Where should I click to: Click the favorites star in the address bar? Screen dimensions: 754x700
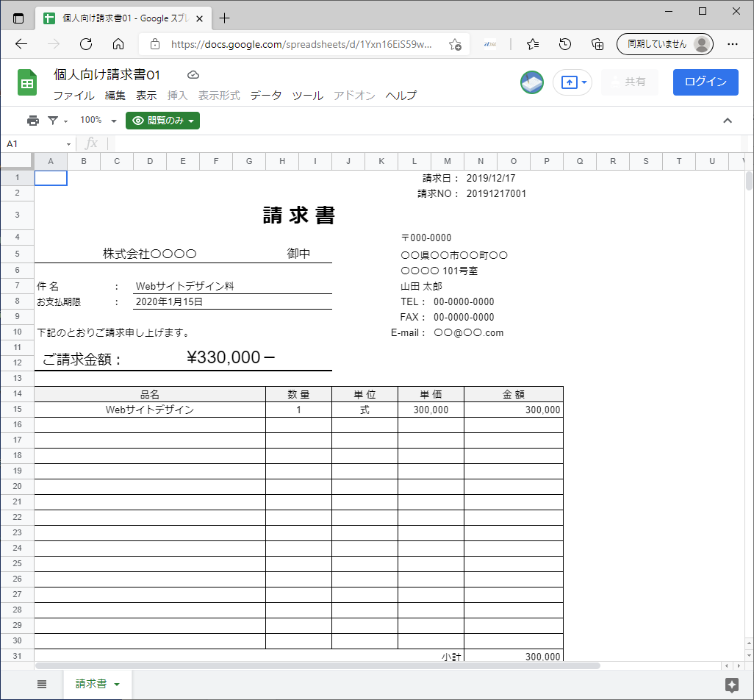tap(455, 44)
